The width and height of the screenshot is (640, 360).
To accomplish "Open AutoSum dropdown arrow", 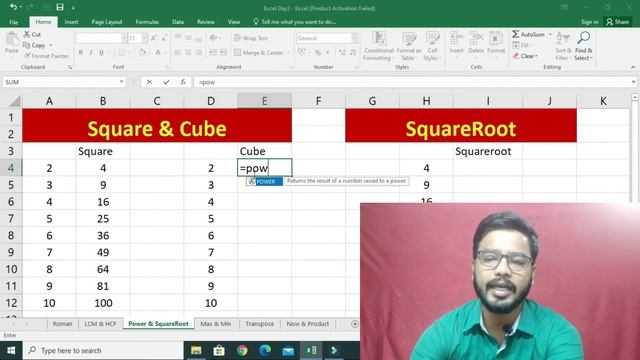I will coord(550,35).
